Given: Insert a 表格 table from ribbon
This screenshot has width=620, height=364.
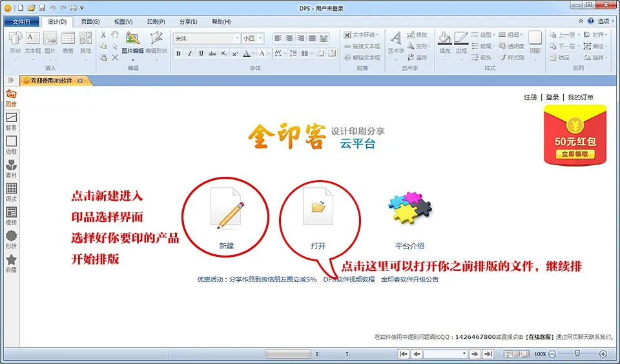Looking at the screenshot, I should pyautogui.click(x=68, y=43).
